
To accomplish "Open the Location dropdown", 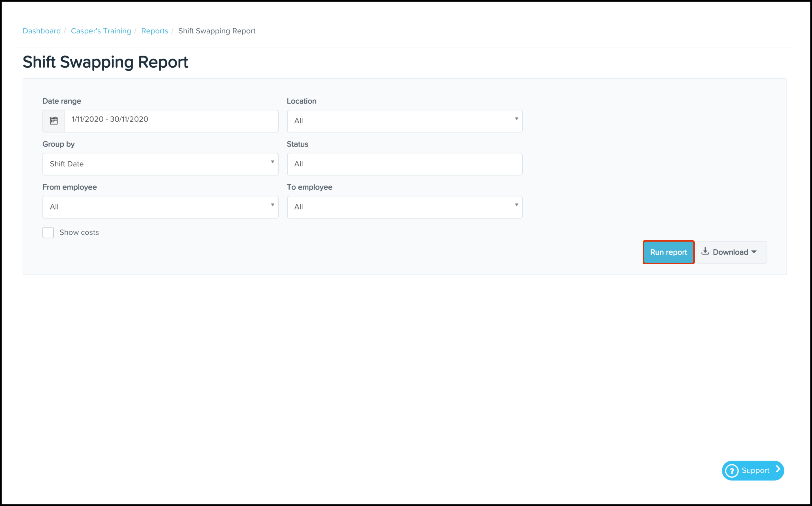I will click(404, 121).
